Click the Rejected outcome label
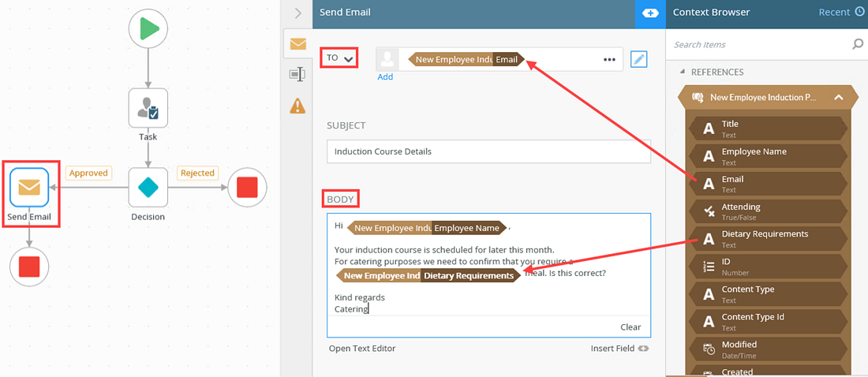This screenshot has height=377, width=868. click(x=197, y=173)
